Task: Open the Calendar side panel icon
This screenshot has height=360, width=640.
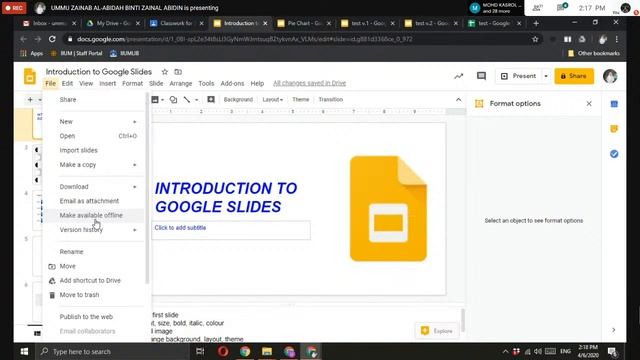Action: click(614, 104)
